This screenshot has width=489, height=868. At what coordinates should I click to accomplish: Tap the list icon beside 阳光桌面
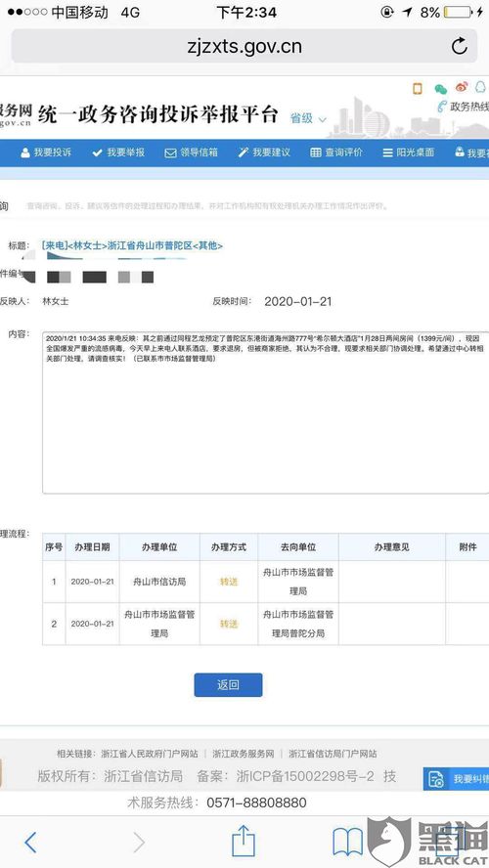pos(387,152)
